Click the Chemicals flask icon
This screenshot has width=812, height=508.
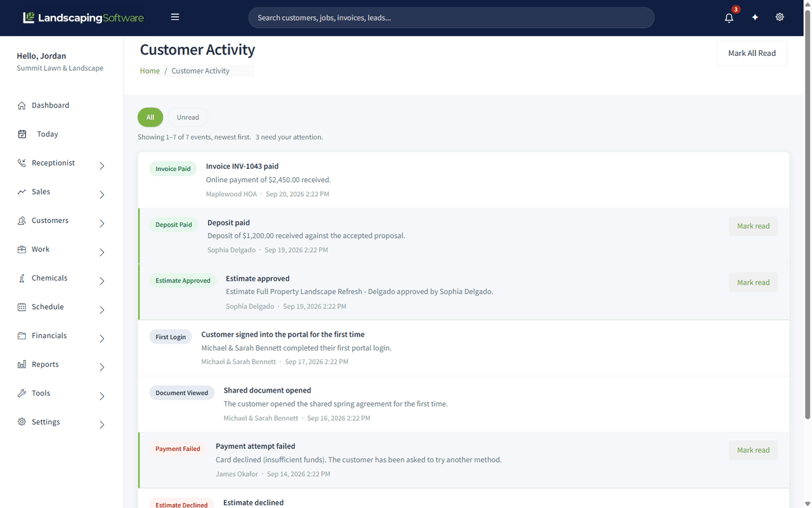[x=22, y=278]
